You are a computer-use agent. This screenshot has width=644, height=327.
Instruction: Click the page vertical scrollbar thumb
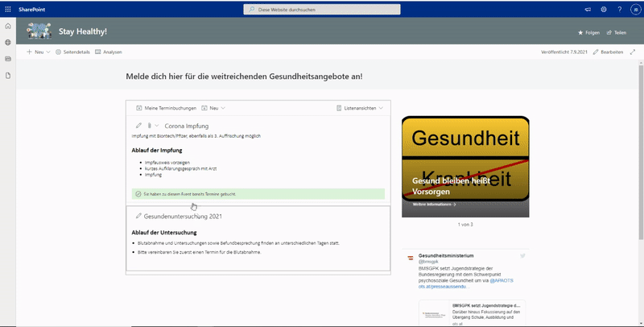[641, 152]
